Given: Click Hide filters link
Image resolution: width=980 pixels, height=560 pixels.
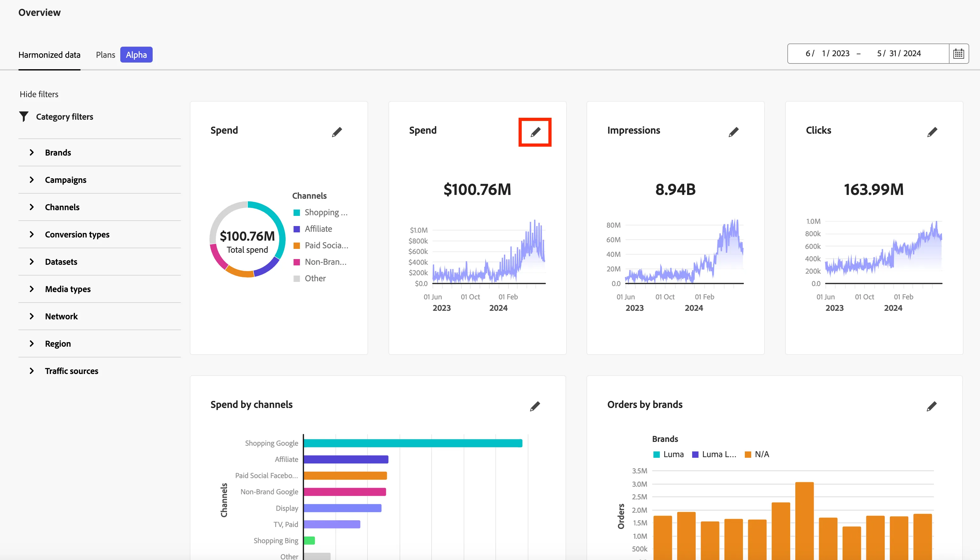Looking at the screenshot, I should 39,94.
